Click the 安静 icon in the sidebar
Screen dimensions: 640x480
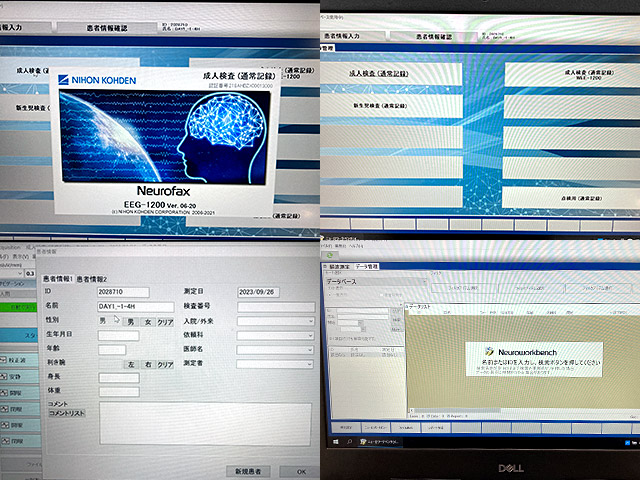4,376
